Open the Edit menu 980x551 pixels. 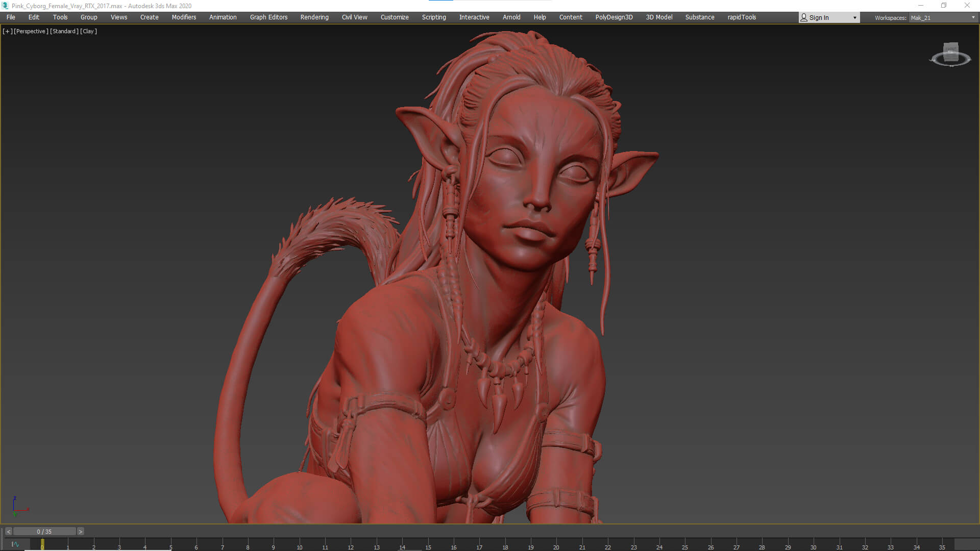(34, 17)
